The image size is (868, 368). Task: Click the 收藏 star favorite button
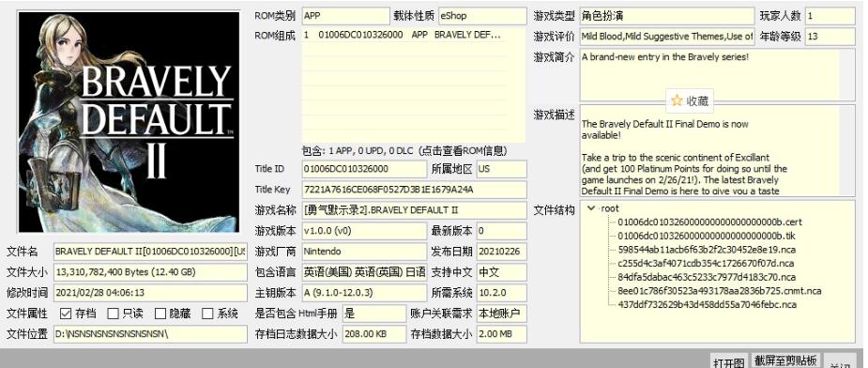(x=689, y=100)
